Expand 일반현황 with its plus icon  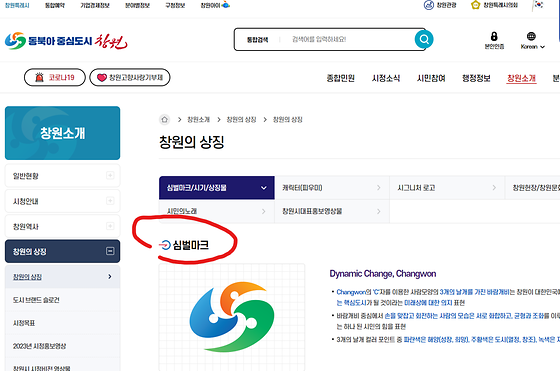point(110,175)
